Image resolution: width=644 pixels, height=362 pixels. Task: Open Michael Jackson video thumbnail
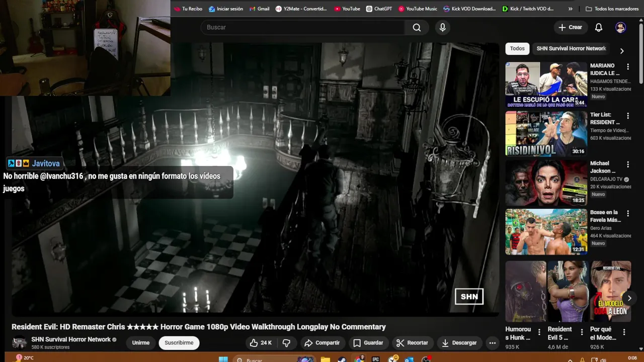pos(546,183)
